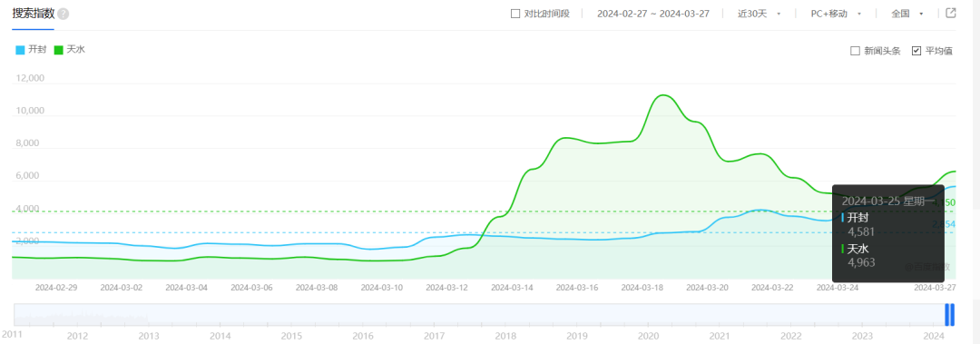Click the 天水 legend label text
980x344 pixels.
(x=75, y=49)
